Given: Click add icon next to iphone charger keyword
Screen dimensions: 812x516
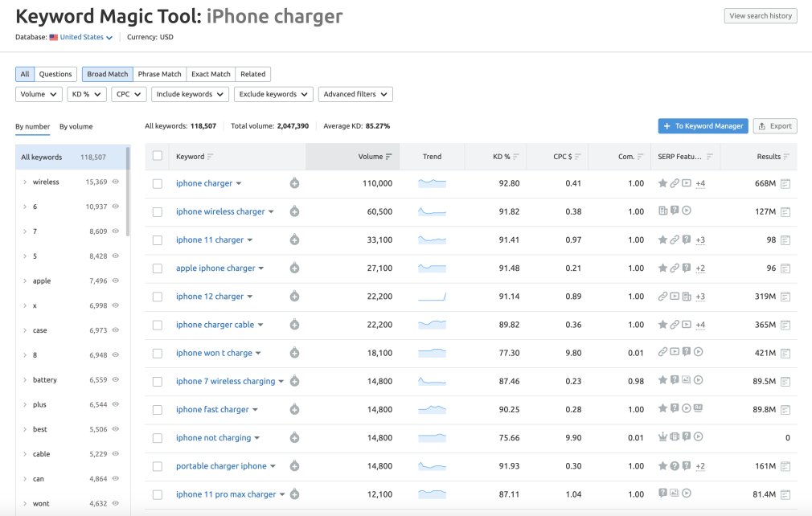Looking at the screenshot, I should pyautogui.click(x=294, y=183).
